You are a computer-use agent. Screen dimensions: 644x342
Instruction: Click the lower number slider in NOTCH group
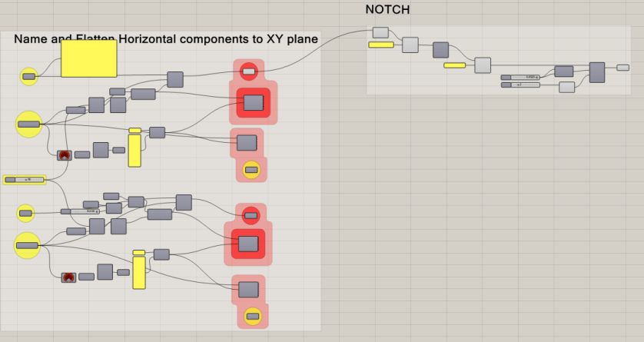click(520, 85)
